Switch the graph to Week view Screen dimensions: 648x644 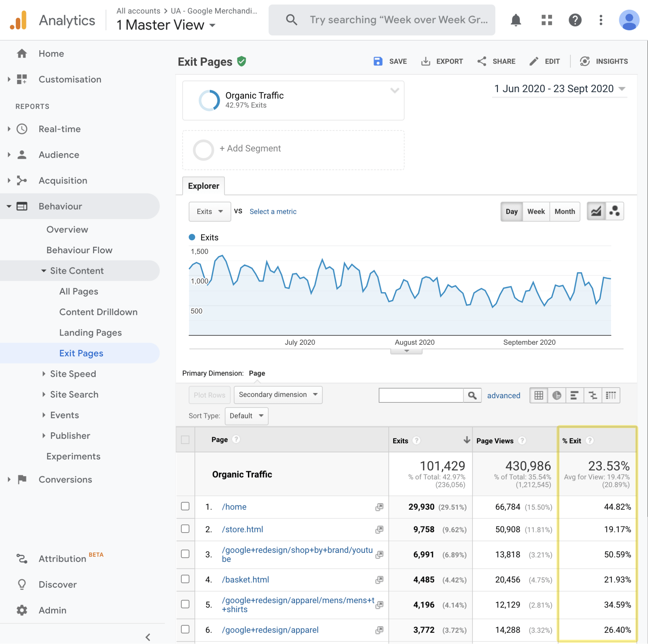tap(536, 211)
